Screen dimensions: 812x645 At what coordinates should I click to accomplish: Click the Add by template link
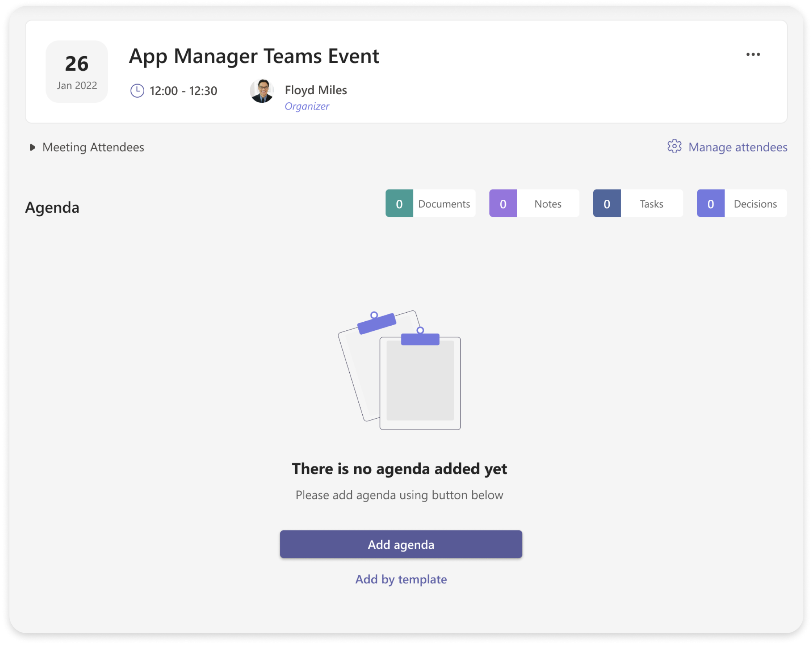(x=401, y=579)
